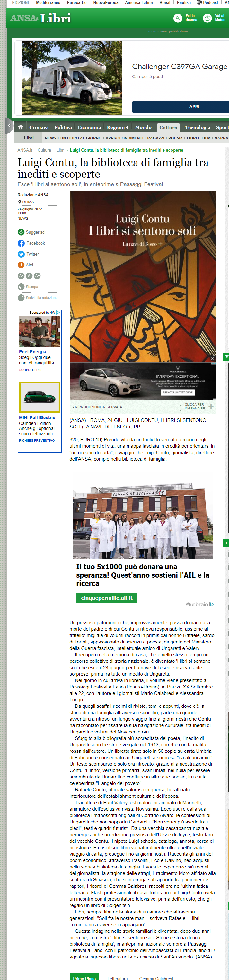The height and width of the screenshot is (980, 229).
Task: Click cinquepermille.ail.it green button
Action: (x=107, y=598)
